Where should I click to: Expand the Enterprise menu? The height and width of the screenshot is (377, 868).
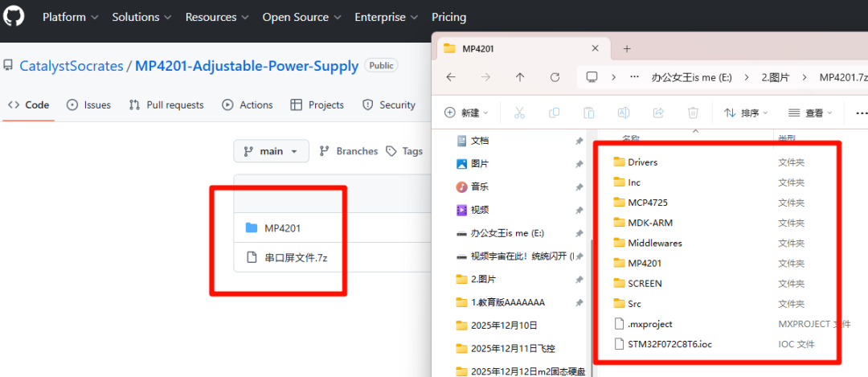click(387, 17)
